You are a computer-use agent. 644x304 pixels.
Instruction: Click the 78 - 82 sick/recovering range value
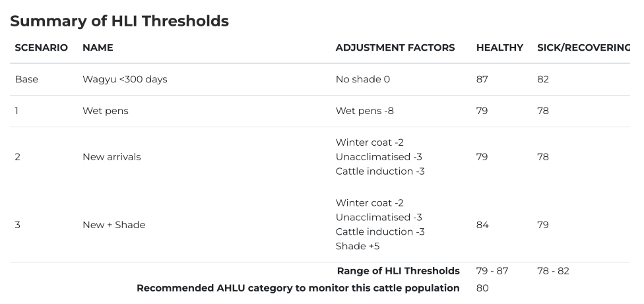pos(553,271)
